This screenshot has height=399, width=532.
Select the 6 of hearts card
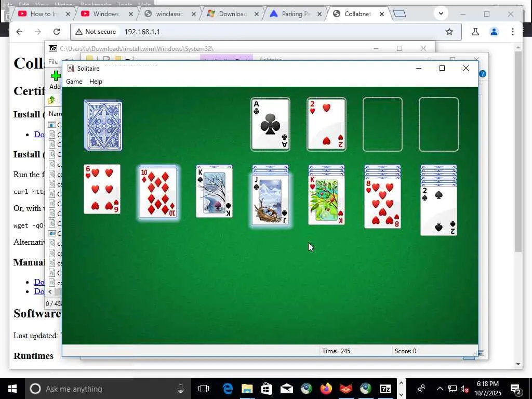click(102, 189)
